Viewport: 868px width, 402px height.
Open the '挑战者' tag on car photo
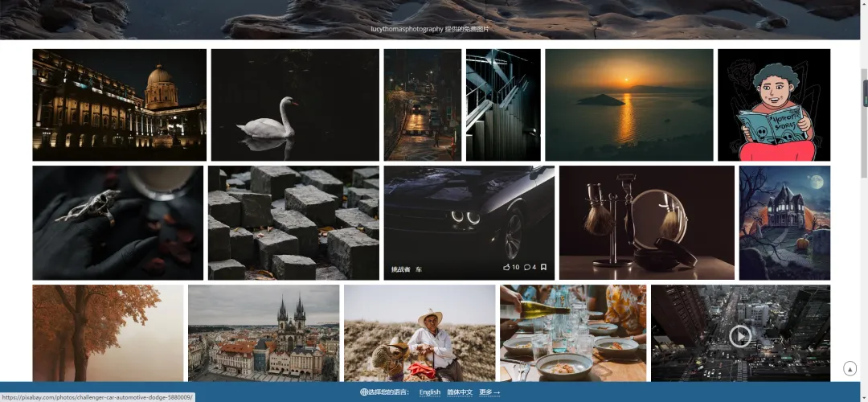[400, 269]
